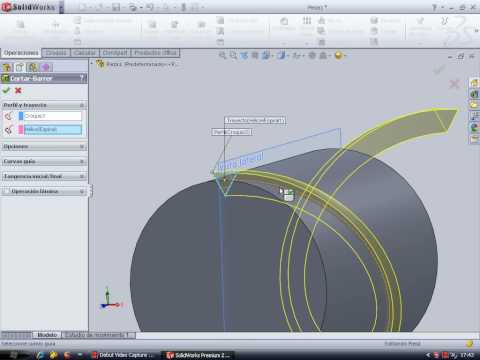
Task: Click the Croquis7 profile selection box
Action: [x=53, y=116]
